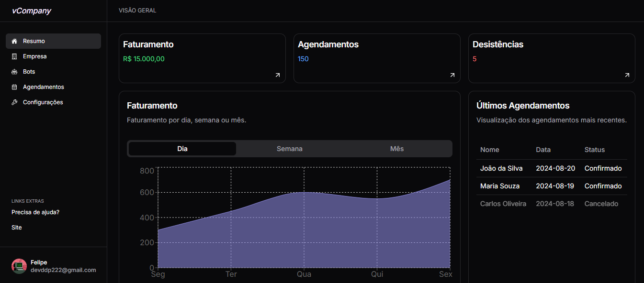The width and height of the screenshot is (644, 283).
Task: Click the R$ 15.000,00 revenue value
Action: [144, 59]
